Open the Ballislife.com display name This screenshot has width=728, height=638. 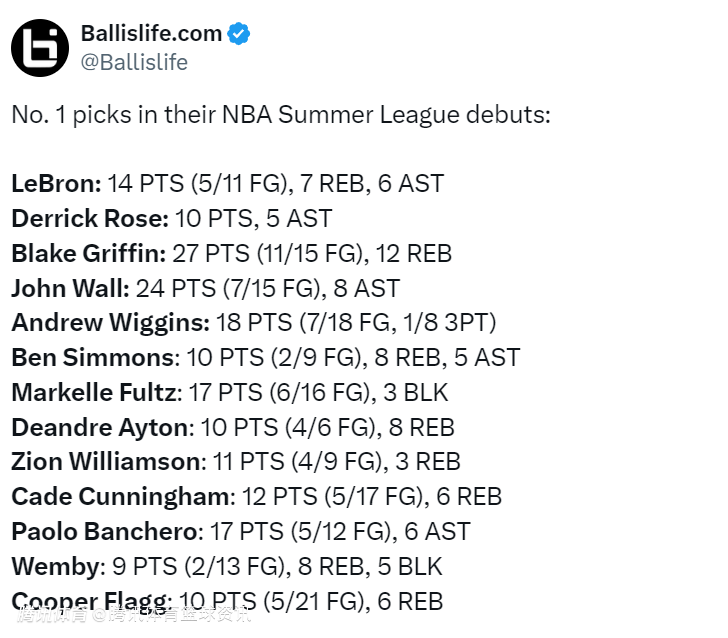151,34
